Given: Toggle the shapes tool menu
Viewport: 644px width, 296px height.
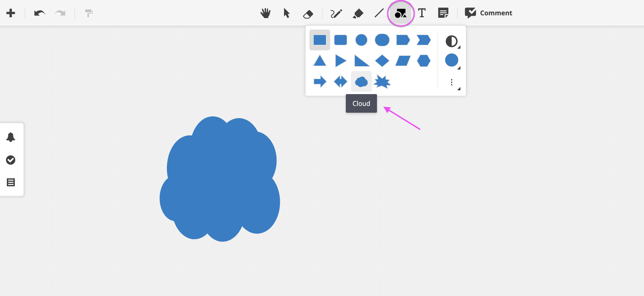Looking at the screenshot, I should tap(401, 13).
